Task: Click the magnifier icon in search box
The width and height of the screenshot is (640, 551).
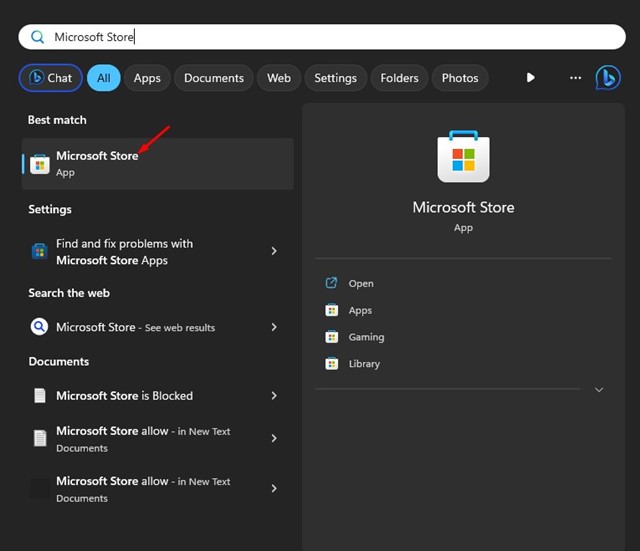Action: click(38, 37)
